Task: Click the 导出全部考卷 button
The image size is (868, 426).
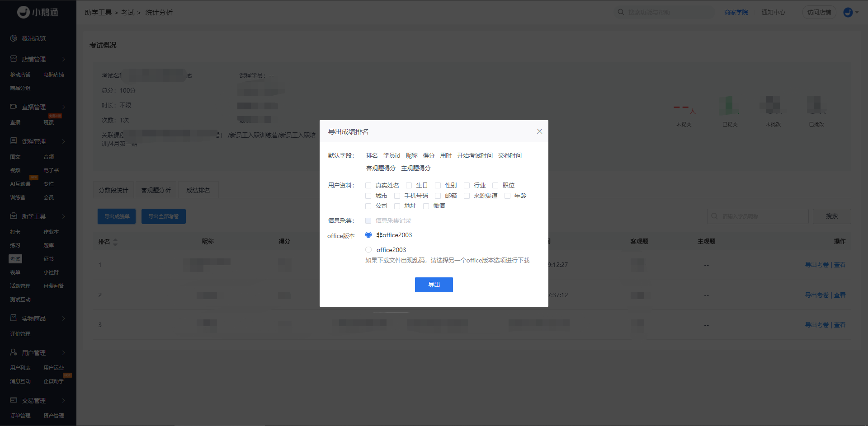Action: point(164,216)
